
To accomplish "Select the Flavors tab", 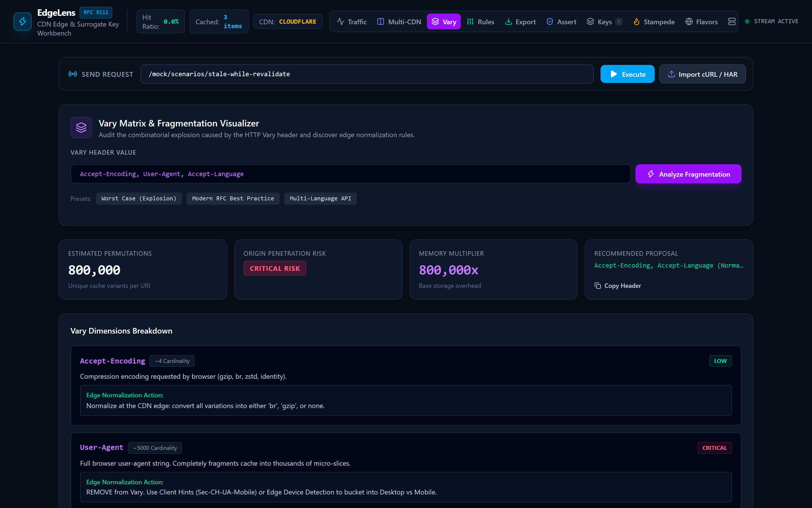I will click(x=701, y=21).
